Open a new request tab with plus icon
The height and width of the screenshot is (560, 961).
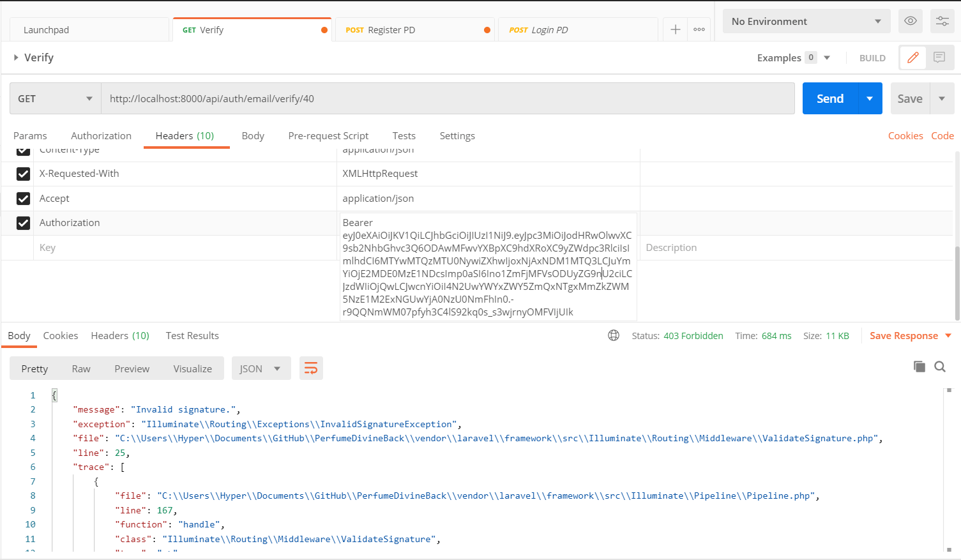click(x=675, y=29)
